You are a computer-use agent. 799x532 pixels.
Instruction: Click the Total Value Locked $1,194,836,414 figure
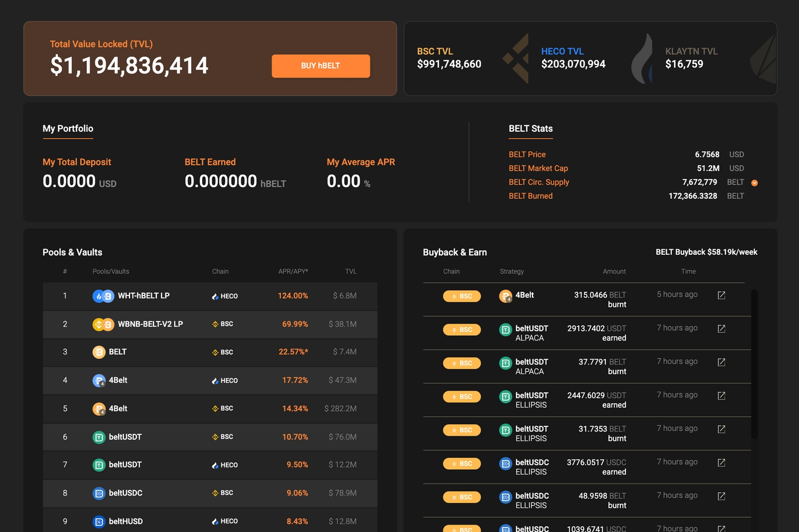(130, 66)
